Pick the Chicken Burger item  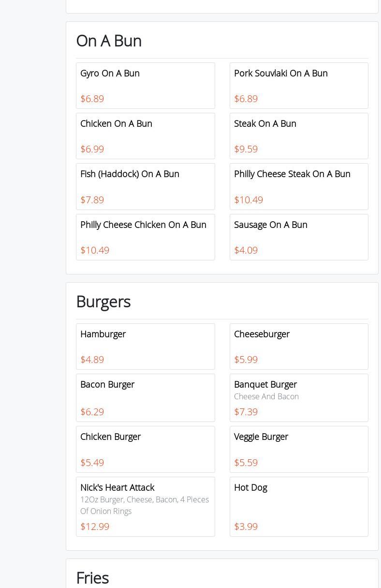145,449
